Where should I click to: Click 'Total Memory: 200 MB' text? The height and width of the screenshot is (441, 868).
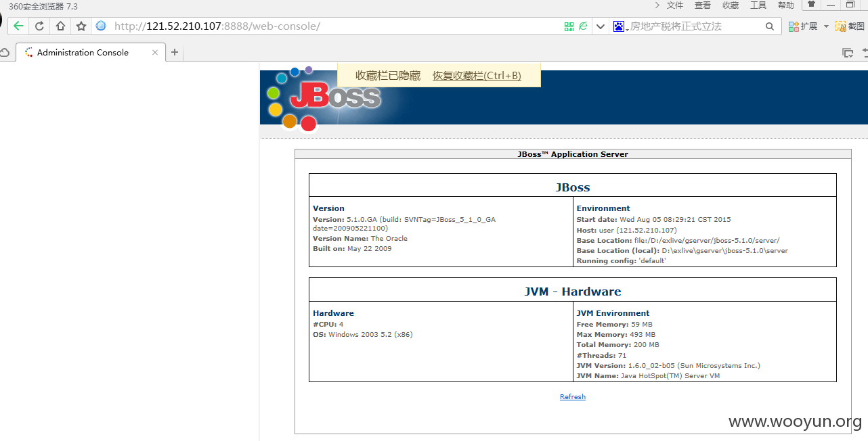[618, 345]
